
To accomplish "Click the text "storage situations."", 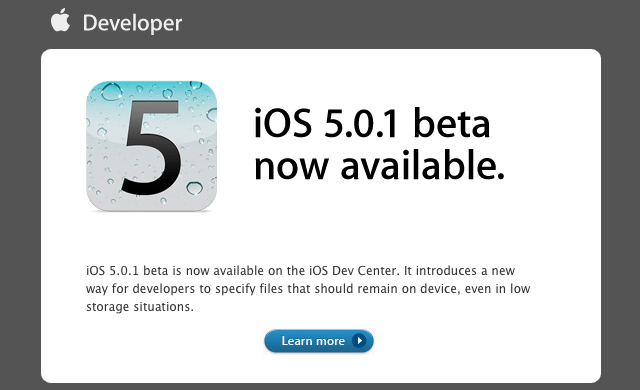I will point(140,306).
